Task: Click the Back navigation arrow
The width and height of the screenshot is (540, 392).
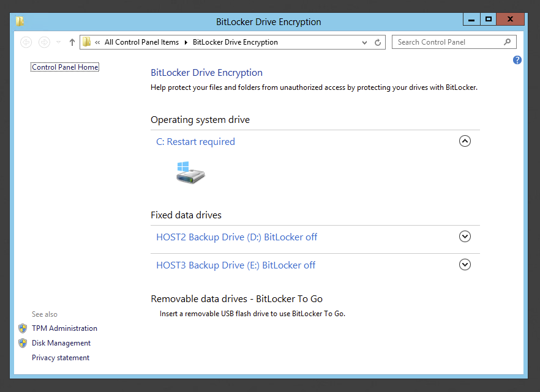Action: [x=26, y=42]
